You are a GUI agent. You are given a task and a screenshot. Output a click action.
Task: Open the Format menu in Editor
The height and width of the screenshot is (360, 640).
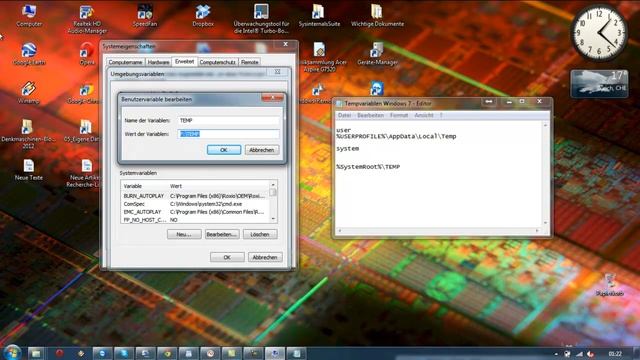tap(399, 116)
